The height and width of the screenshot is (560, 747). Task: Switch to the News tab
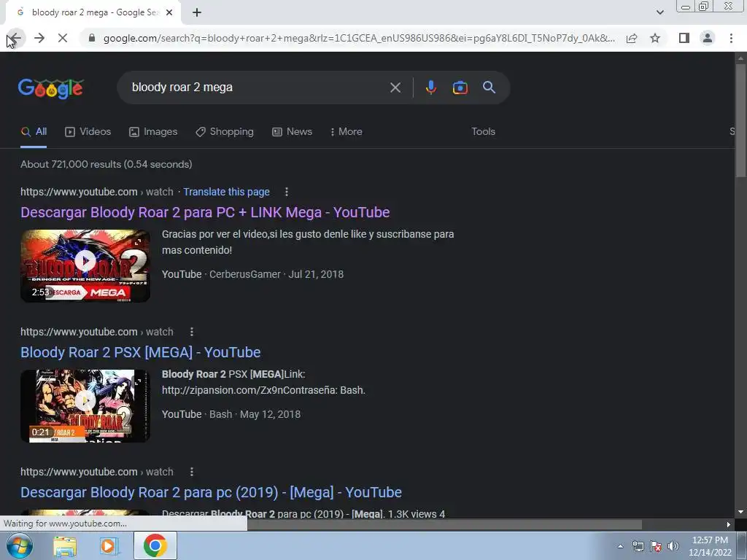click(292, 132)
